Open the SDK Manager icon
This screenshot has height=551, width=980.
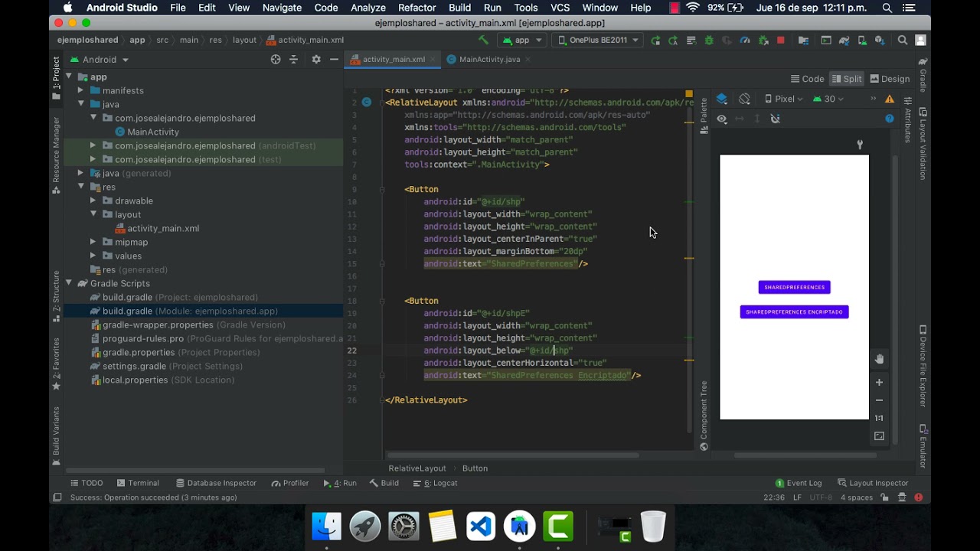(880, 41)
